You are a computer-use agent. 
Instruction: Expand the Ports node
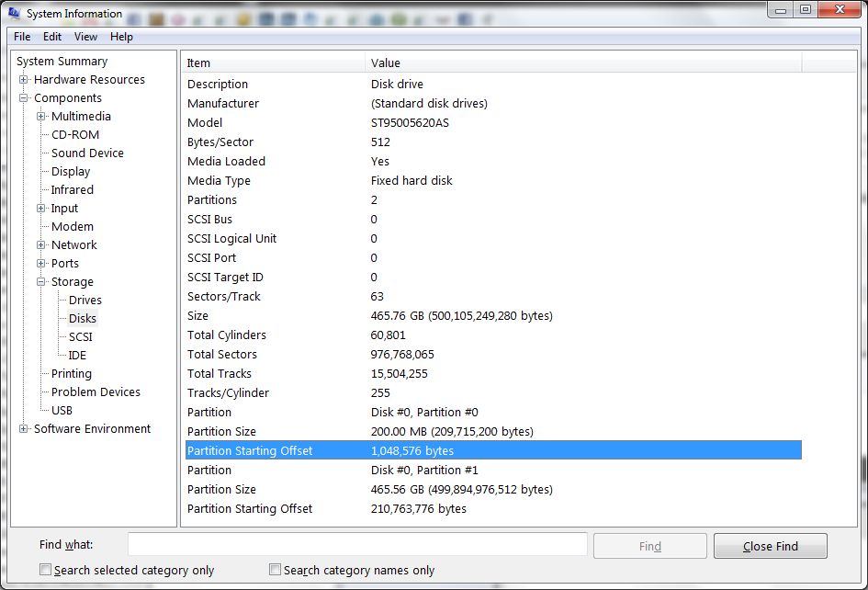point(41,263)
